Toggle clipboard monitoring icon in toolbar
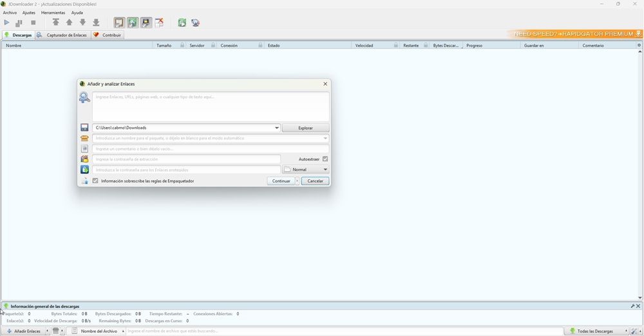This screenshot has width=644, height=336. click(119, 23)
